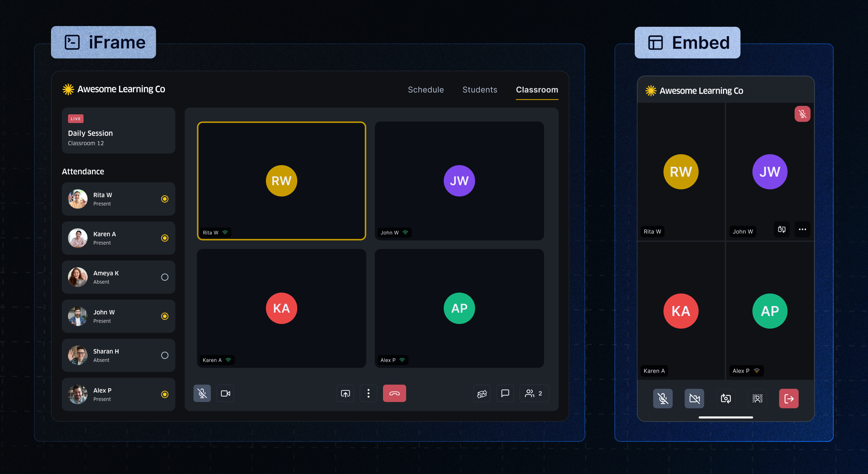The height and width of the screenshot is (474, 868).
Task: Open John W tile more options
Action: [802, 229]
